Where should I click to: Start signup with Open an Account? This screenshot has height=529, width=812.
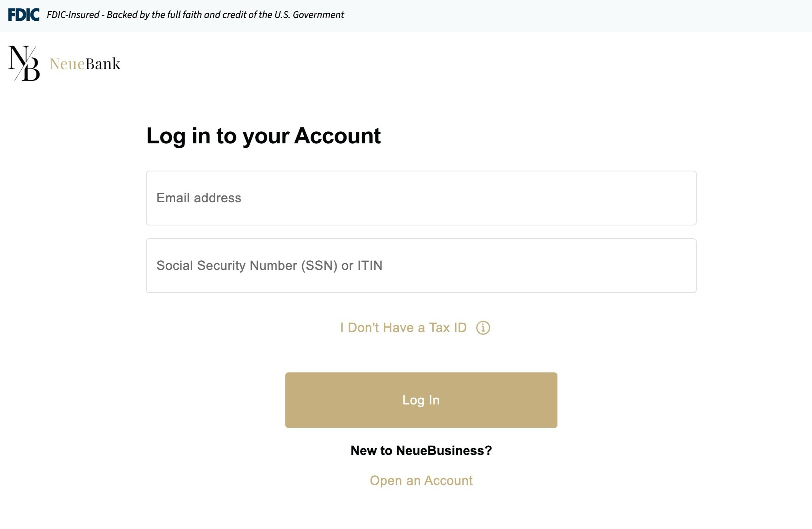pos(421,481)
